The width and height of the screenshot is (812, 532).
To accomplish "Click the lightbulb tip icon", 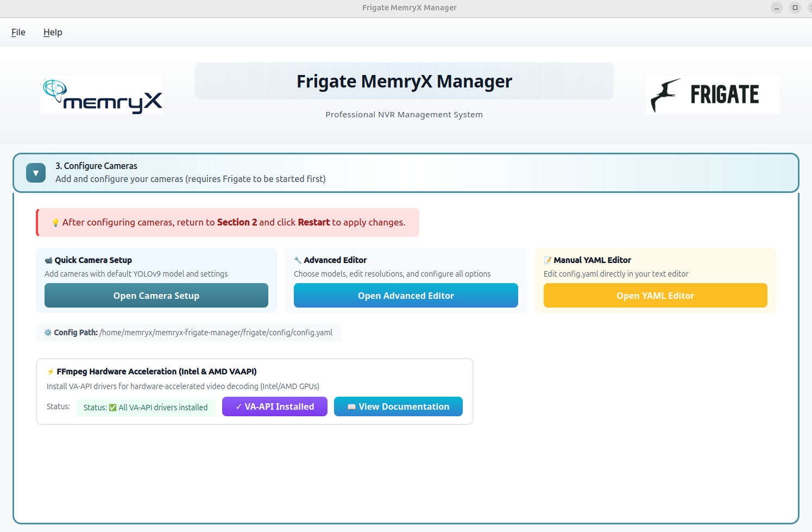I will pyautogui.click(x=55, y=223).
